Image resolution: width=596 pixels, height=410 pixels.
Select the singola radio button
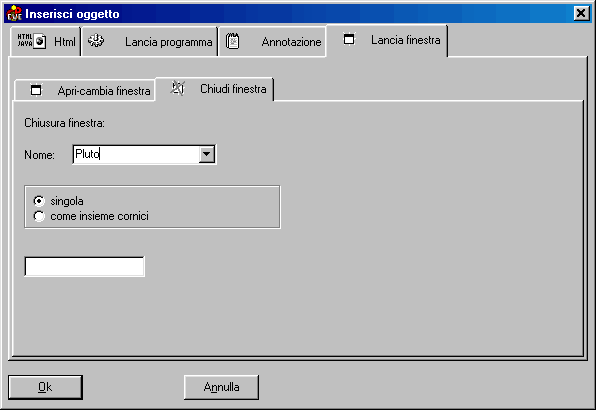tap(39, 201)
